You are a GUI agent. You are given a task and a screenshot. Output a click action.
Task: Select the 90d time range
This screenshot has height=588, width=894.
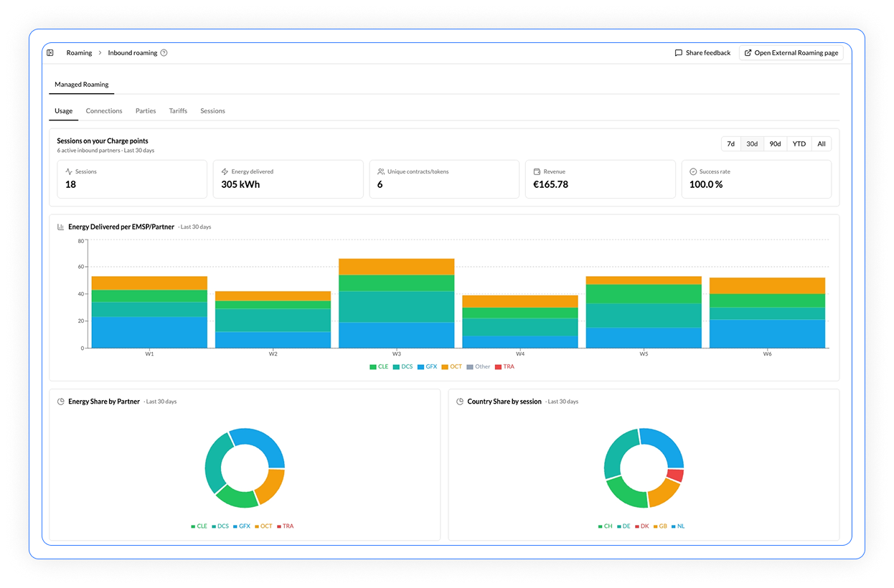point(775,144)
